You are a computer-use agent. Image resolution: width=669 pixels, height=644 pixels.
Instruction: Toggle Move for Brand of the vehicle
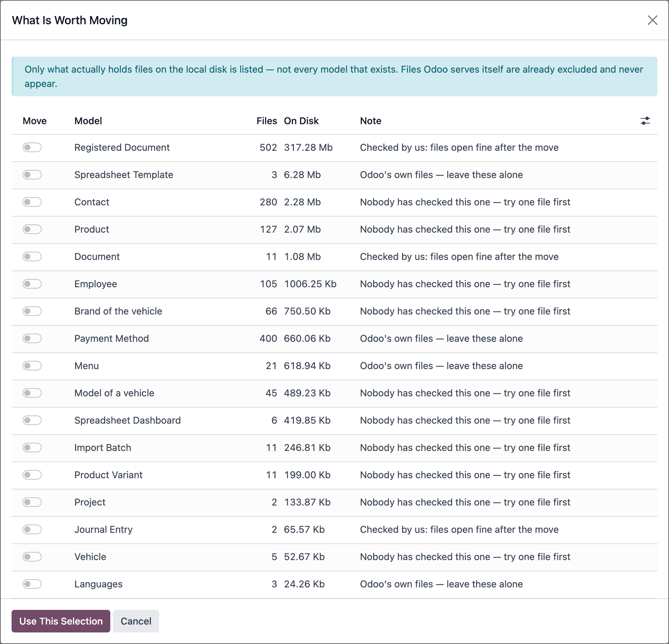32,311
